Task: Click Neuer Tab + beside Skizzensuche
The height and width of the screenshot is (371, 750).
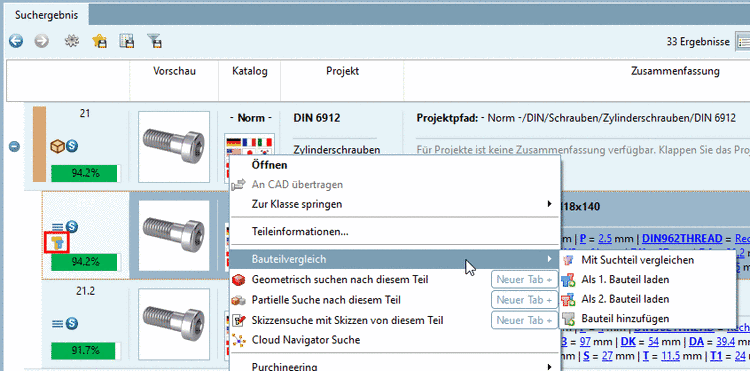Action: click(x=524, y=320)
